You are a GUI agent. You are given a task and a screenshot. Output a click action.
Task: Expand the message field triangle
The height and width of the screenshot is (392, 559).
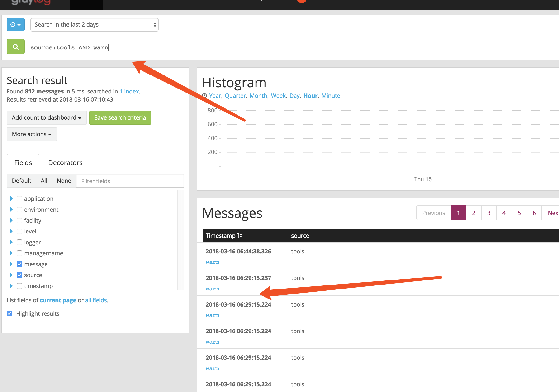(11, 264)
